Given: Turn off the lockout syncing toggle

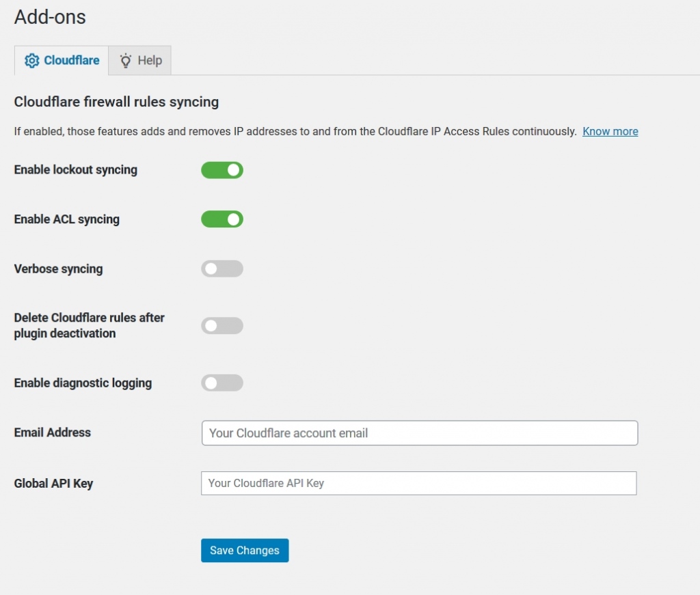Looking at the screenshot, I should pyautogui.click(x=222, y=170).
